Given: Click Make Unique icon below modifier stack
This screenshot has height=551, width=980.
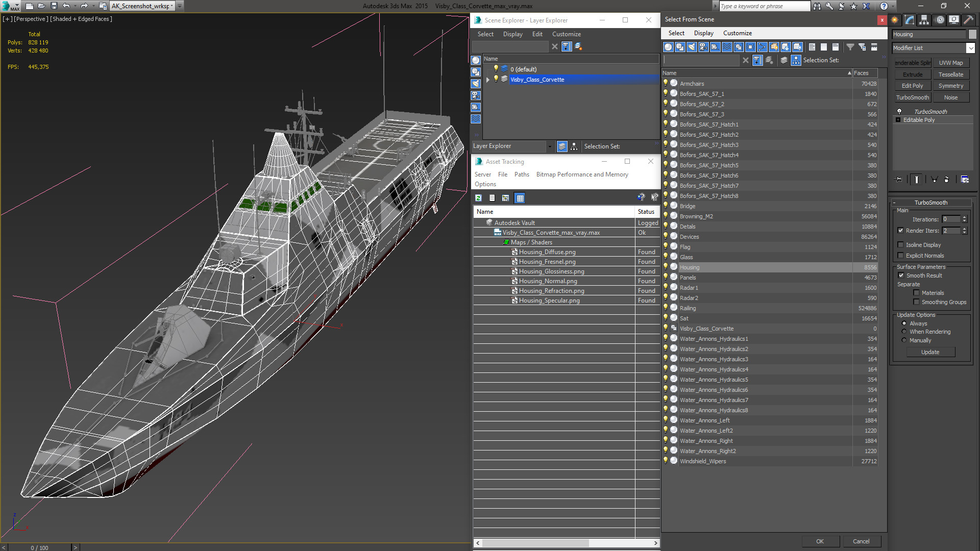Looking at the screenshot, I should pyautogui.click(x=934, y=180).
